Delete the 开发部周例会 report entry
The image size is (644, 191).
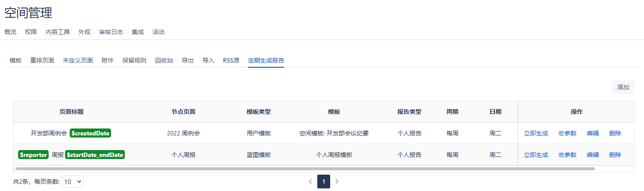[615, 133]
